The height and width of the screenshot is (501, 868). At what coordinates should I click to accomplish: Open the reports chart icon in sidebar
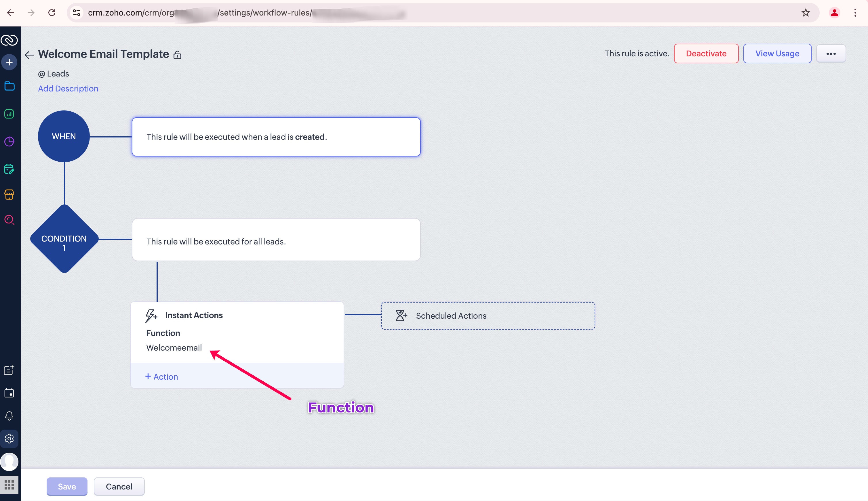coord(9,114)
